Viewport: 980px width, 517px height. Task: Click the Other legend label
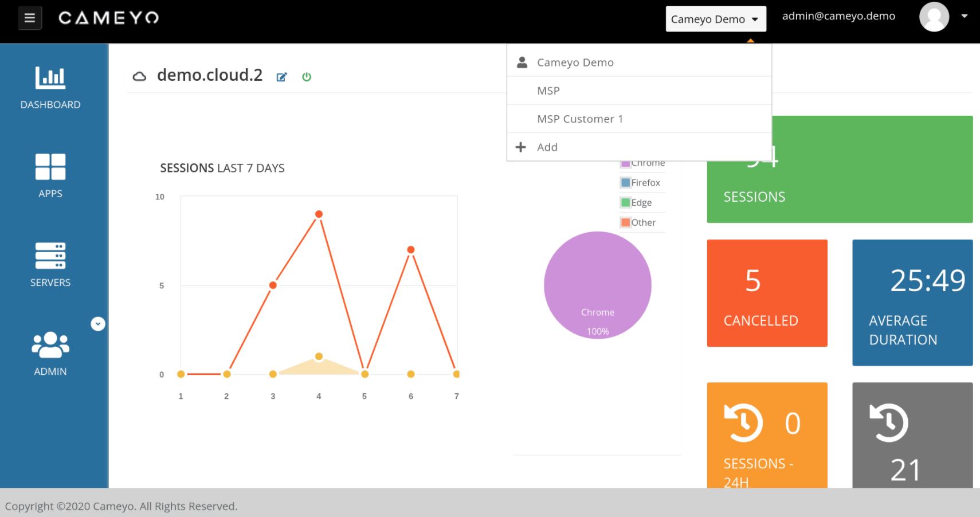(x=644, y=222)
